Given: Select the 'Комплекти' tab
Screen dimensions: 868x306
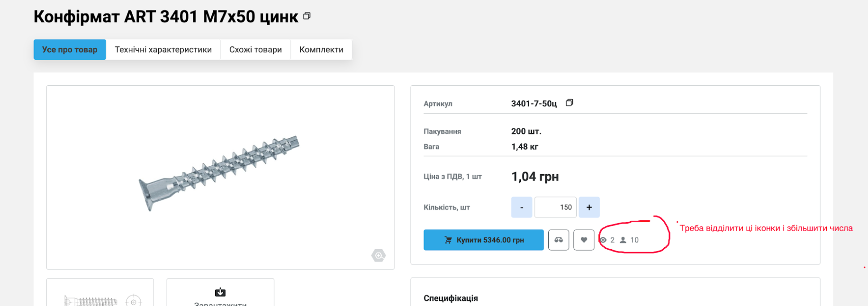Looking at the screenshot, I should (321, 50).
